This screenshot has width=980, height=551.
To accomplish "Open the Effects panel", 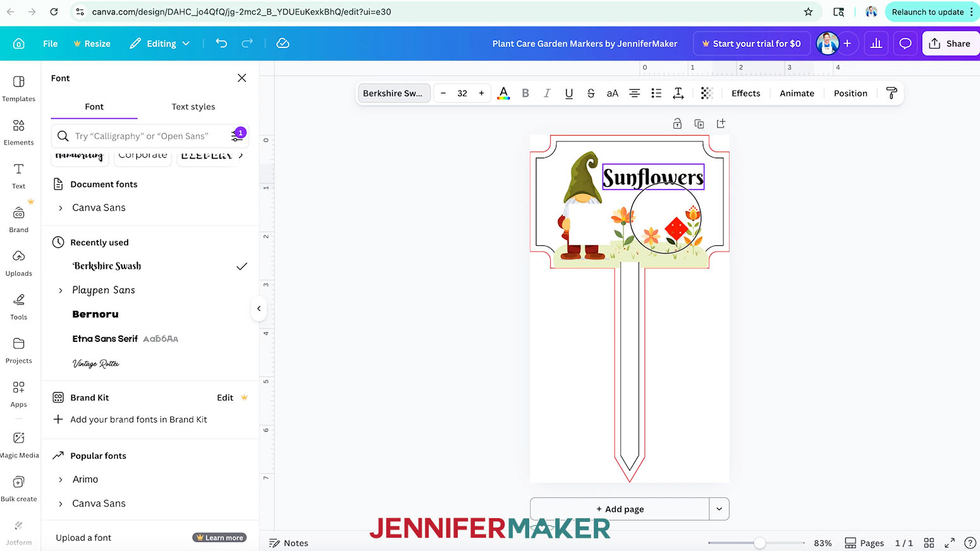I will [x=746, y=94].
